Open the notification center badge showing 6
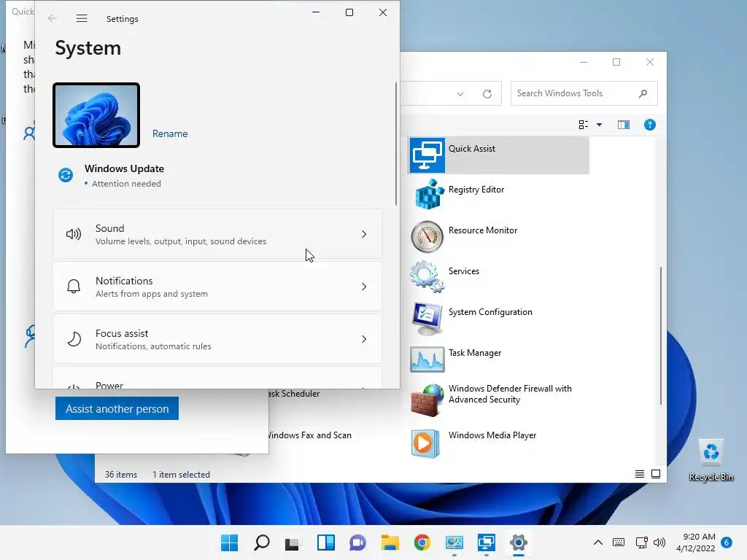747x560 pixels. pos(727,542)
